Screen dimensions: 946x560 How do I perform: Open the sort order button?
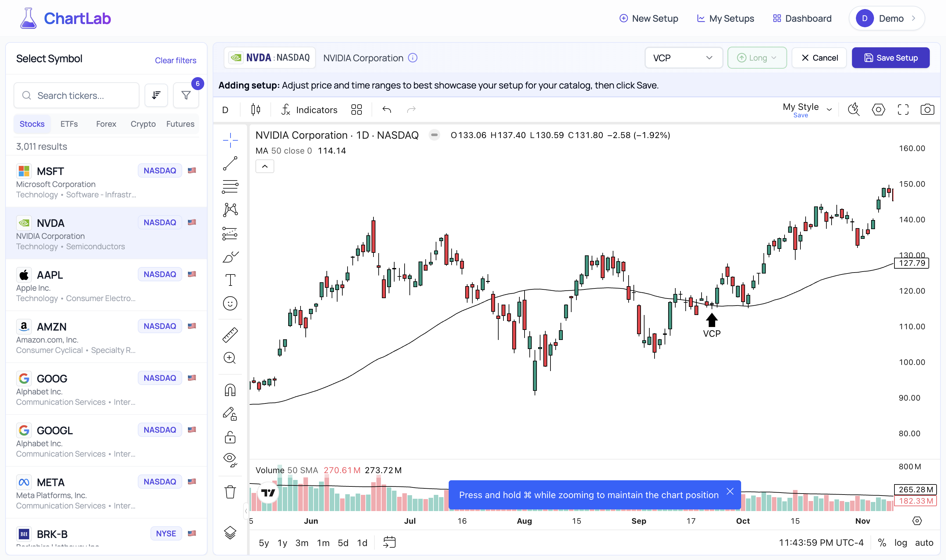156,96
